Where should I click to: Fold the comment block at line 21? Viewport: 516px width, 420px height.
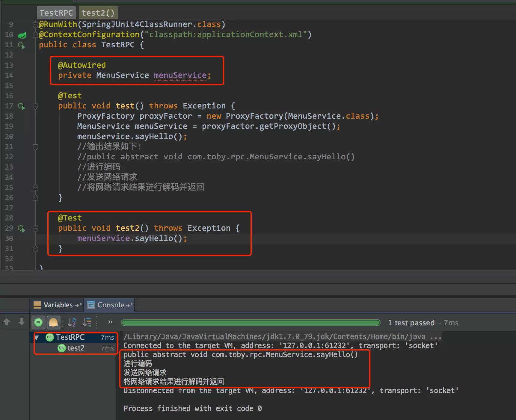[x=35, y=147]
